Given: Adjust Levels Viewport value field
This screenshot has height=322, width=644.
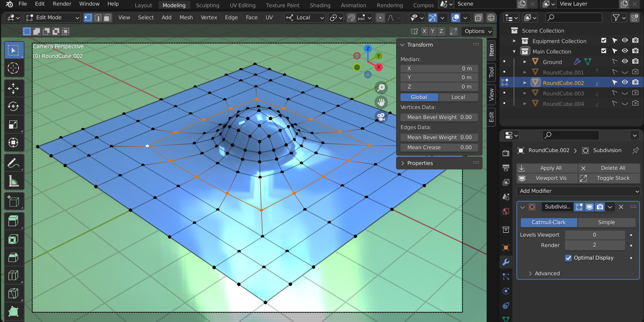Looking at the screenshot, I should [594, 235].
